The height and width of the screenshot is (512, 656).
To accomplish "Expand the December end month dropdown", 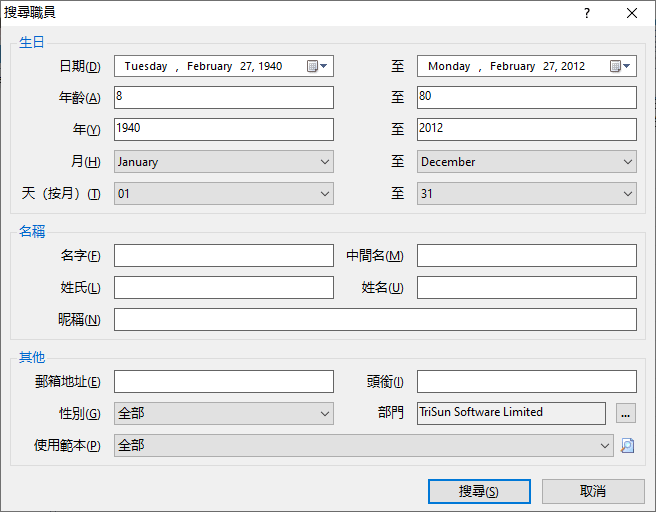I will point(527,162).
